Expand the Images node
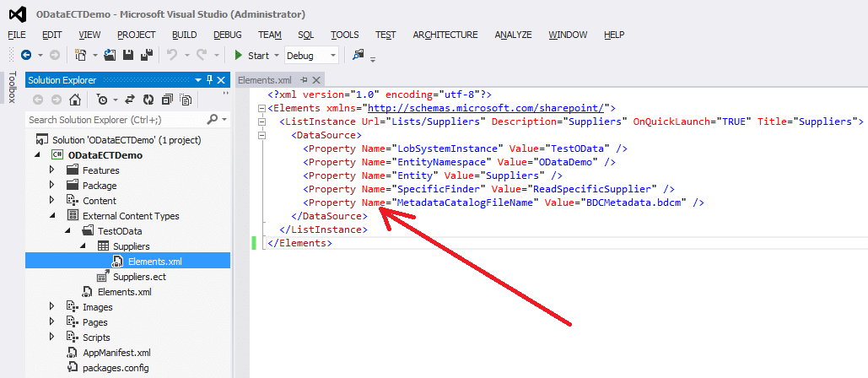The height and width of the screenshot is (378, 868). [x=52, y=306]
